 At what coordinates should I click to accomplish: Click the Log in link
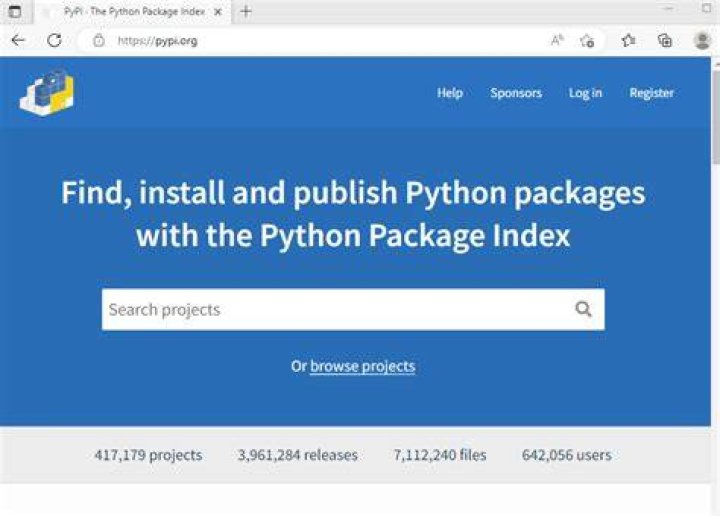pyautogui.click(x=585, y=93)
